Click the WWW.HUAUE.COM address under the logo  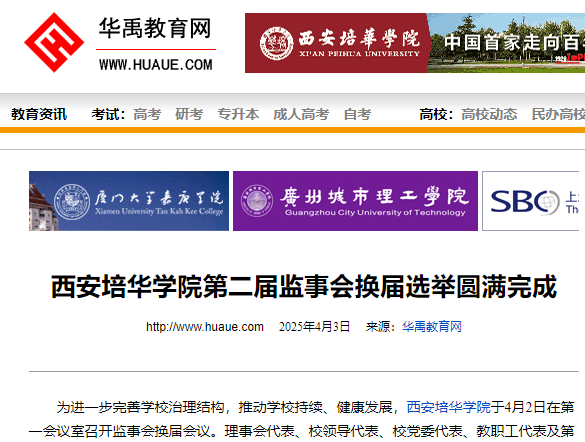tap(156, 65)
